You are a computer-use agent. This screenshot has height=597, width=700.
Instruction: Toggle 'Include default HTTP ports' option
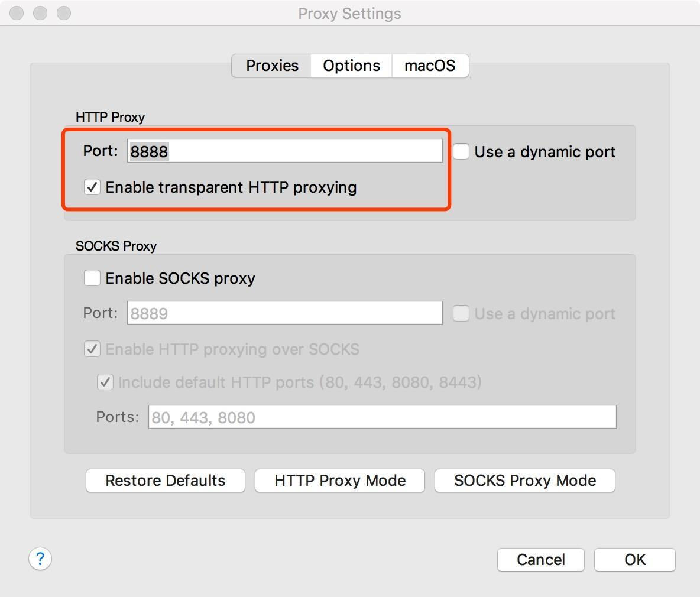(105, 382)
